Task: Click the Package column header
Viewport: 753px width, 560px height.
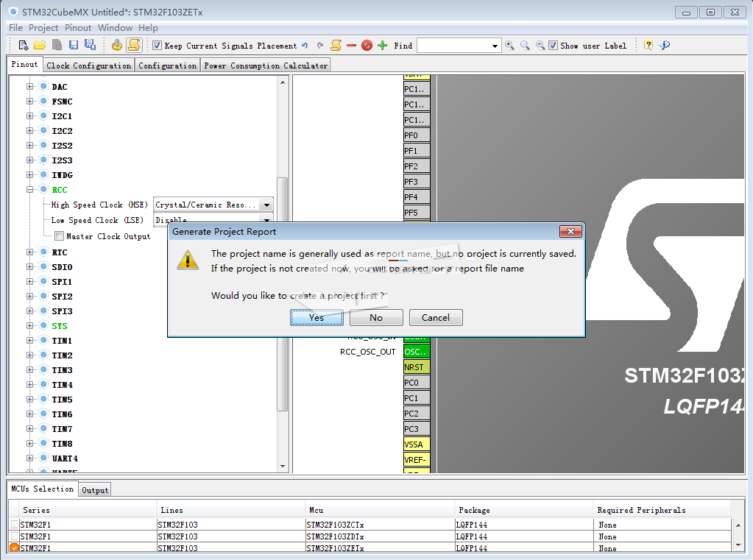Action: (523, 510)
